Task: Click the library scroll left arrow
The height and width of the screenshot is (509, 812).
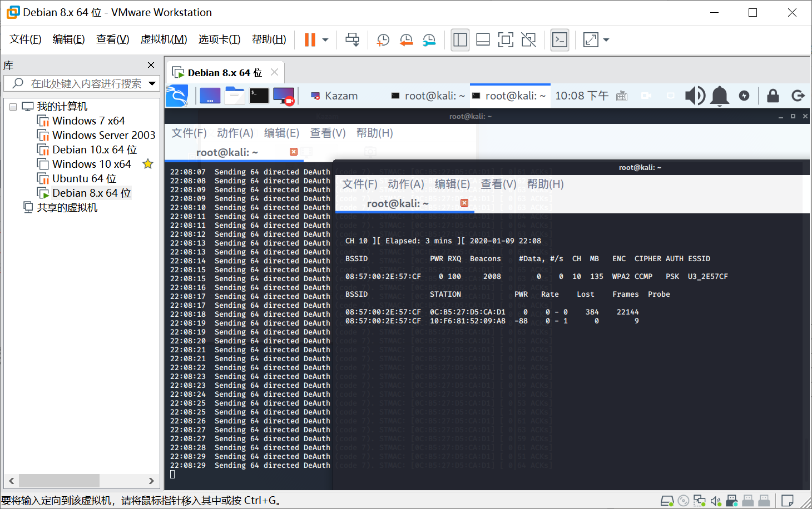Action: coord(12,481)
